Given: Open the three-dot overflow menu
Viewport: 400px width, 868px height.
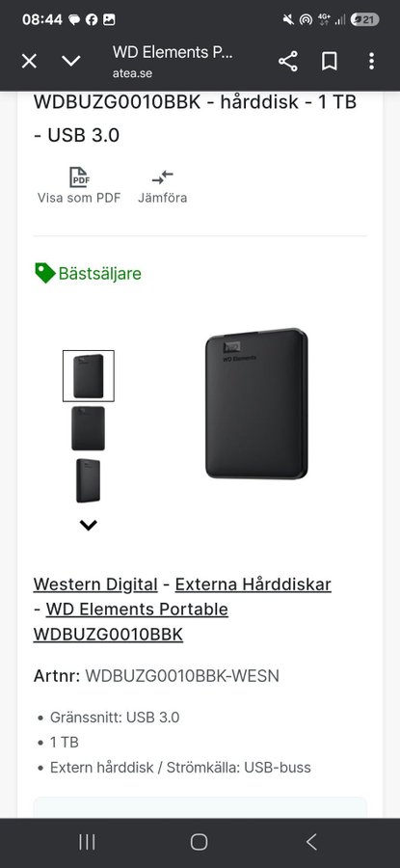Looking at the screenshot, I should [371, 61].
